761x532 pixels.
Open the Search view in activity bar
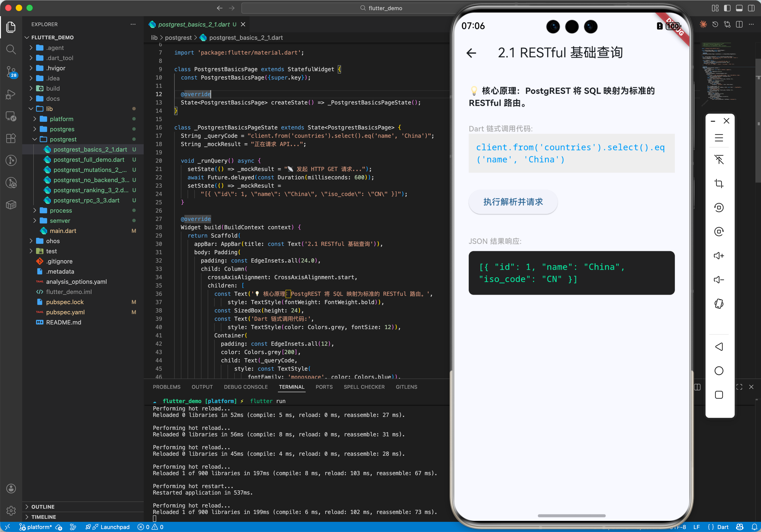tap(11, 50)
